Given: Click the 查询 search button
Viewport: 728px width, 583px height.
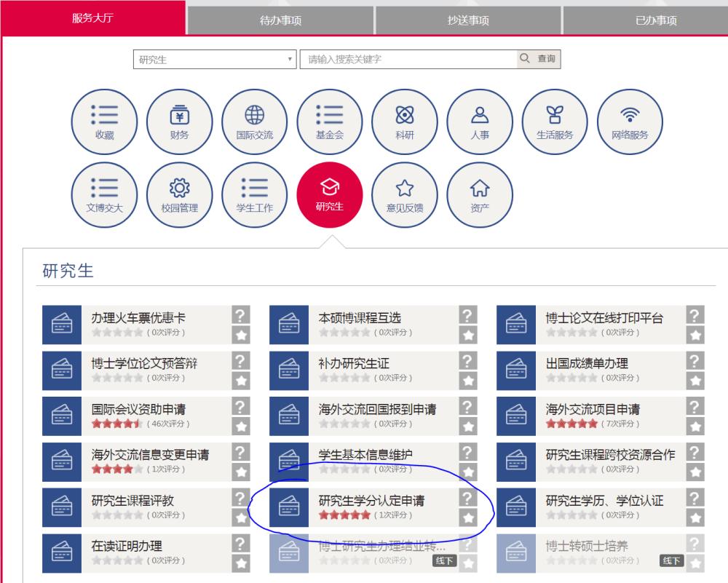Looking at the screenshot, I should coord(539,59).
